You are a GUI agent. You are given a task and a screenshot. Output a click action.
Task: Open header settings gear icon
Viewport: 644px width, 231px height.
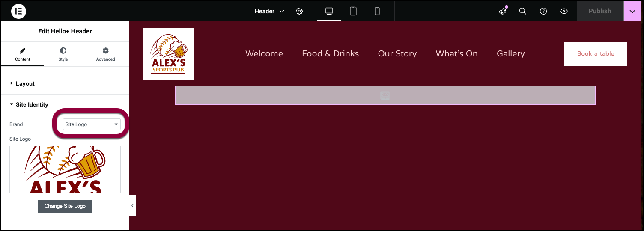tap(299, 11)
